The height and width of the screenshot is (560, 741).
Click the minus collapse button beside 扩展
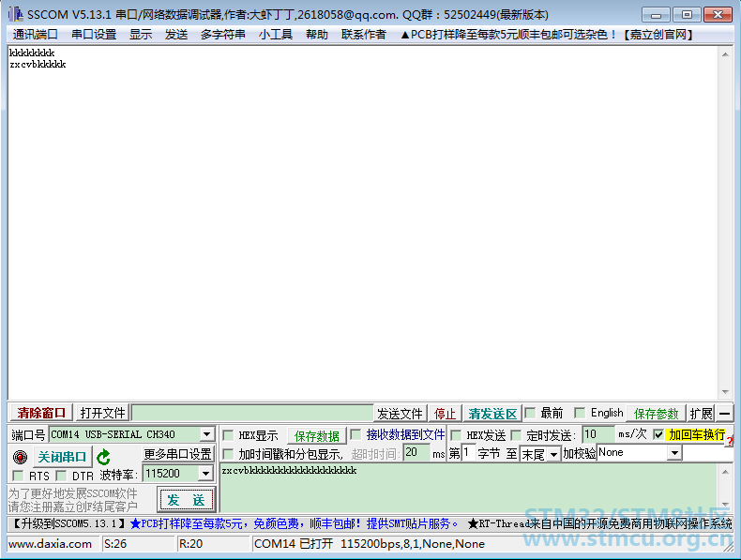[724, 414]
